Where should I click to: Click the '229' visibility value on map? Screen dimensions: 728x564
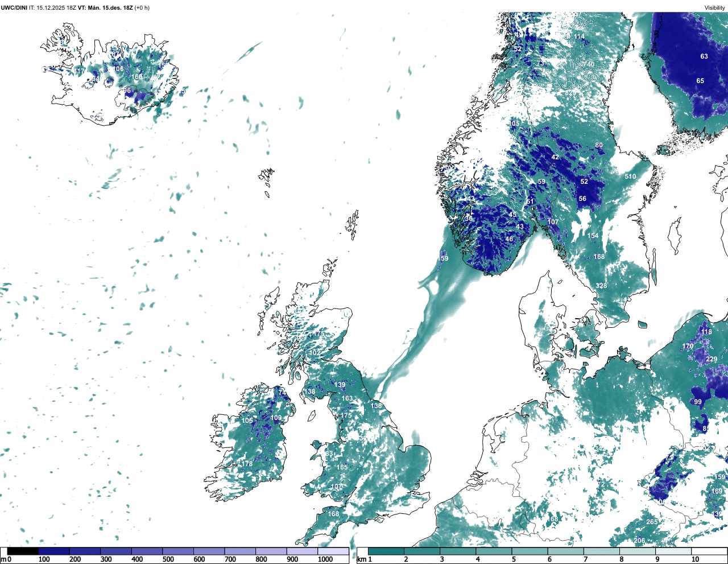712,359
